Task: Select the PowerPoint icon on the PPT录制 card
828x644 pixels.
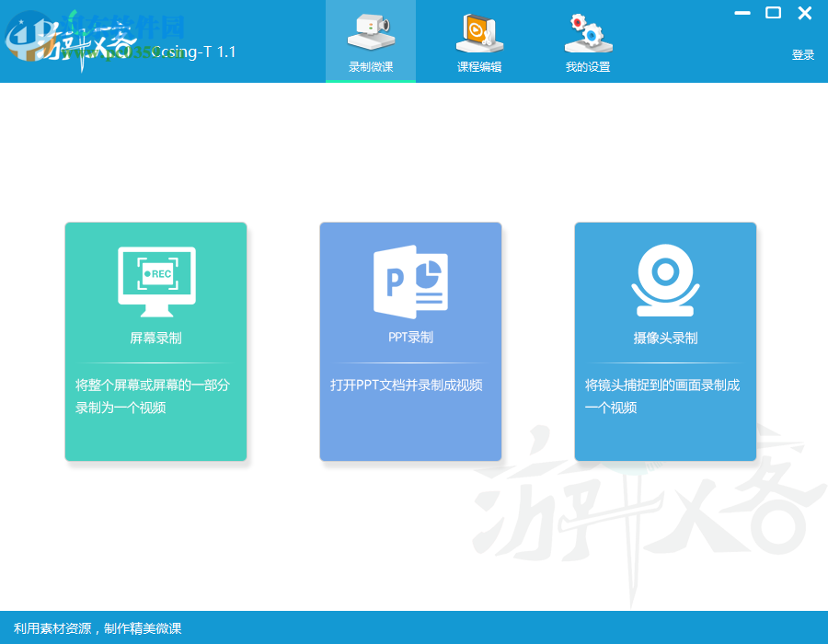Action: (410, 280)
